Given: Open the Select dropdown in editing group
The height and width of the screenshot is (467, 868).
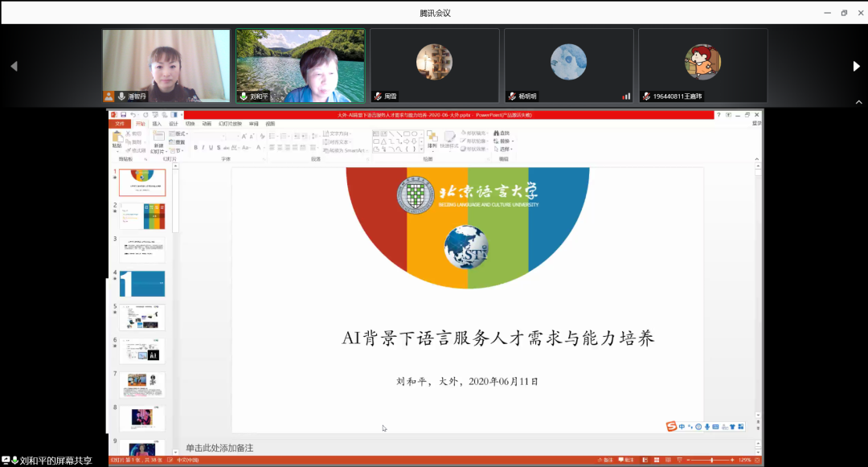Looking at the screenshot, I should pos(504,149).
